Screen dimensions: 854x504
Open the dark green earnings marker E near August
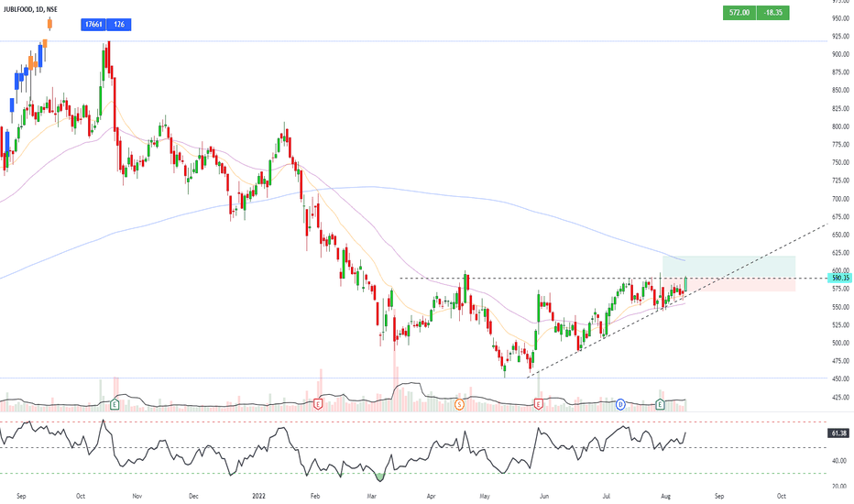pyautogui.click(x=660, y=404)
